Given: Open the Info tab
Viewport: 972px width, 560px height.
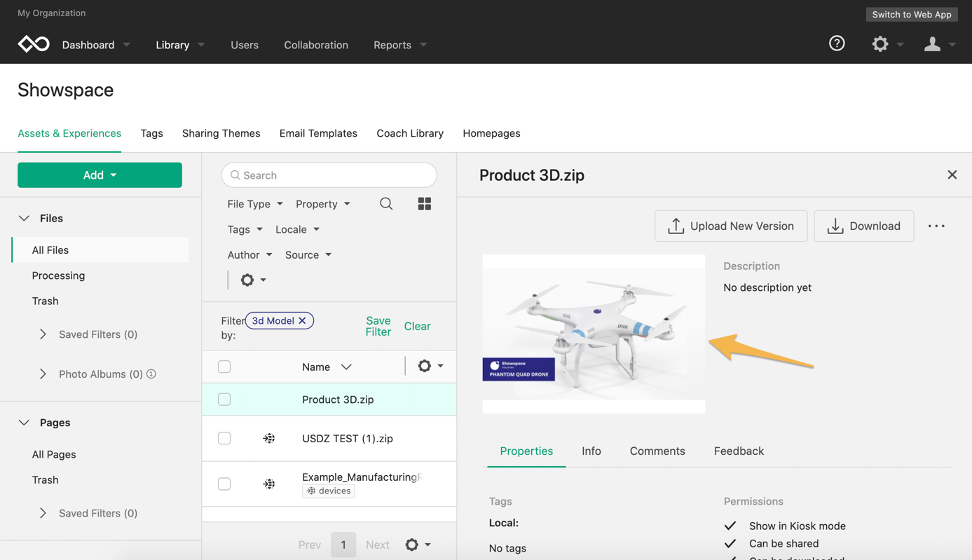Looking at the screenshot, I should [x=591, y=451].
